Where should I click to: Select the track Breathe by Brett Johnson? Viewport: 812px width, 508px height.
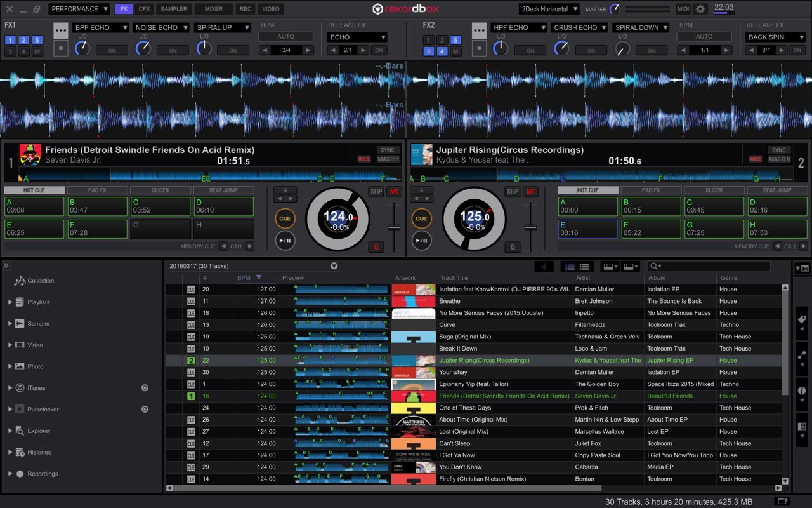click(x=453, y=301)
